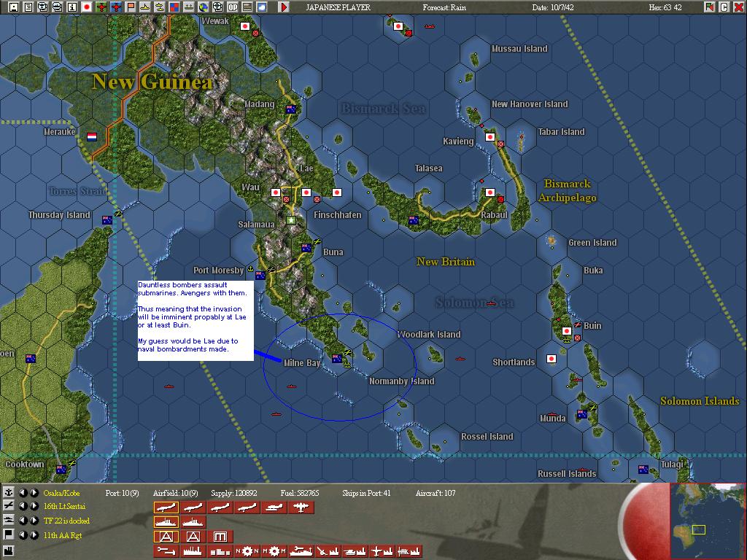The width and height of the screenshot is (747, 560).
Task: Cycle right arrow beside 16th Lt Sentai
Action: (x=34, y=505)
